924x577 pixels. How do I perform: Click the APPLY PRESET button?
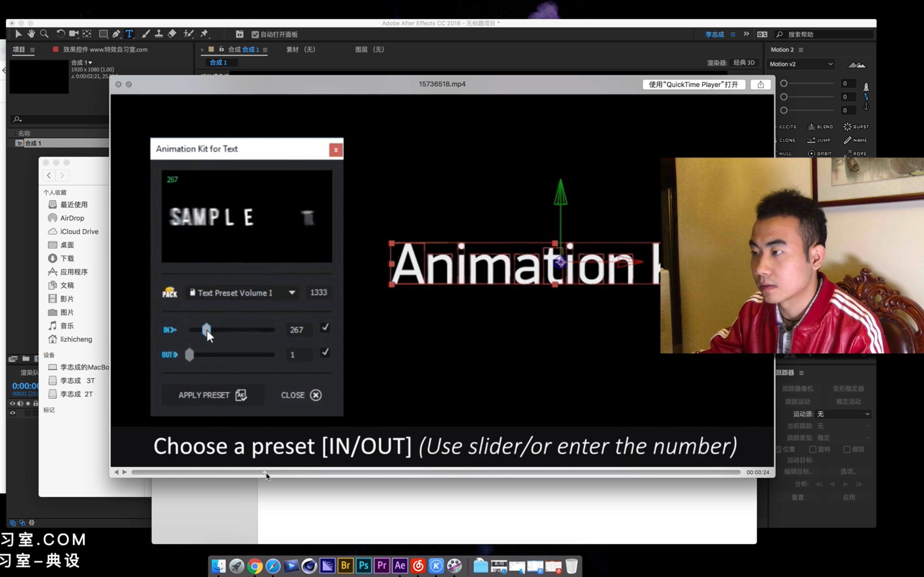tap(212, 395)
